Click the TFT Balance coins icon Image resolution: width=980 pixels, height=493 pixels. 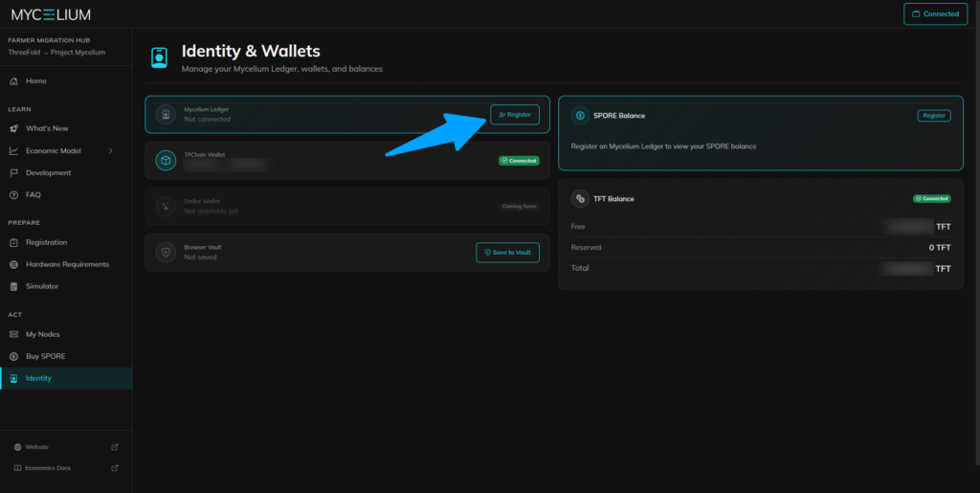tap(579, 198)
